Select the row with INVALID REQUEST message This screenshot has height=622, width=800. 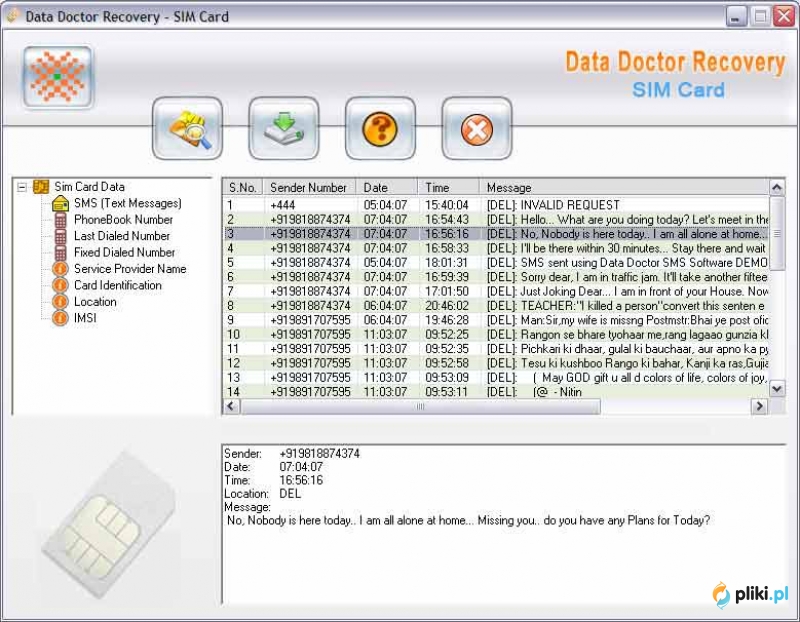[496, 205]
